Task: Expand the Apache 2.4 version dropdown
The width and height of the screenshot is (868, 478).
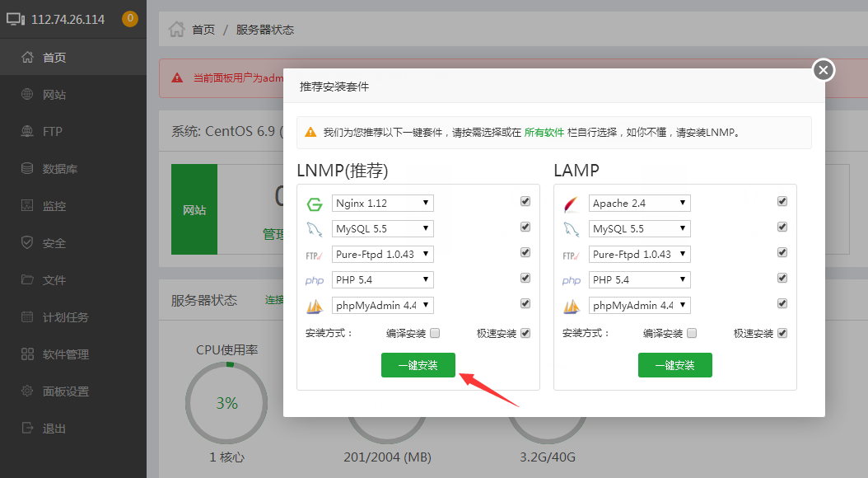Action: point(639,204)
